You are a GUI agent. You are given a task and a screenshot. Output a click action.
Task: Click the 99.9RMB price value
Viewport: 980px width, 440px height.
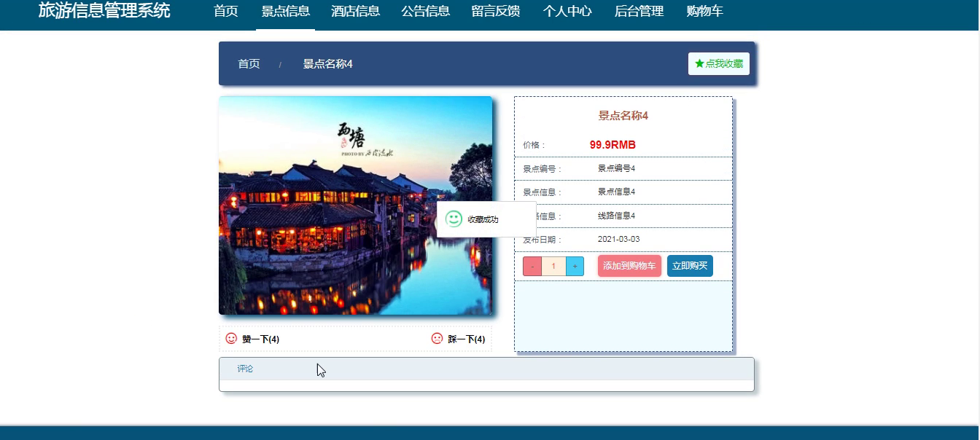click(x=612, y=145)
